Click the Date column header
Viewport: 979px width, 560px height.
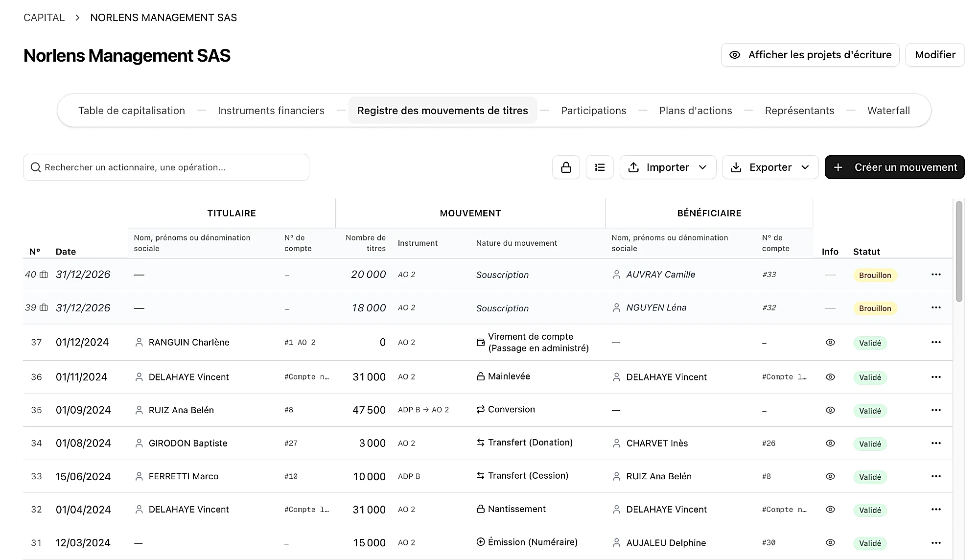(66, 252)
